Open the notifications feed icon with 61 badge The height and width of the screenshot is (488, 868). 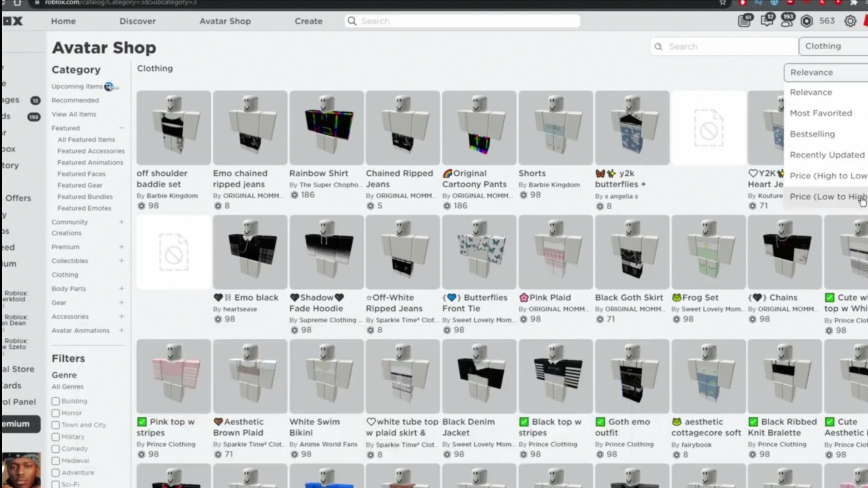point(744,21)
